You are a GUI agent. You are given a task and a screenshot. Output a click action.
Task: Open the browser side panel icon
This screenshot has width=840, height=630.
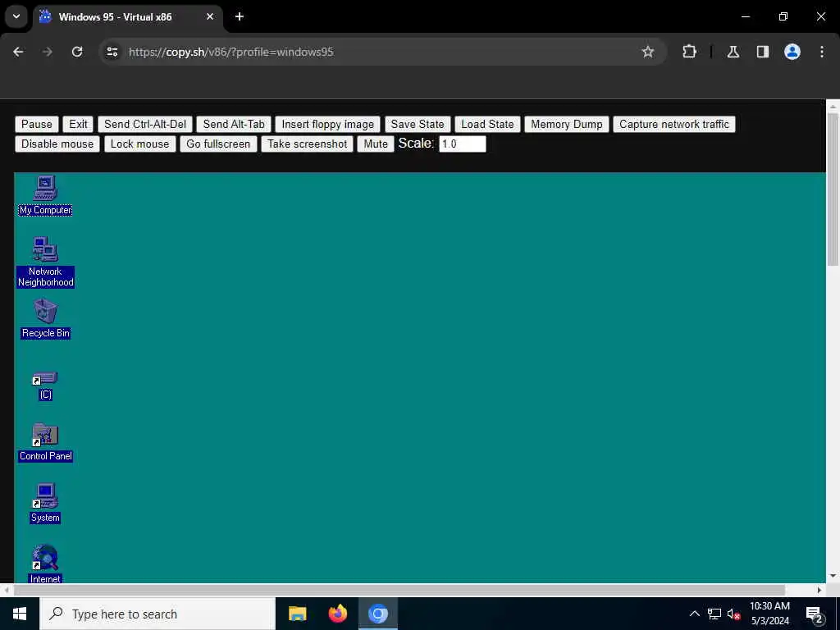pyautogui.click(x=762, y=52)
